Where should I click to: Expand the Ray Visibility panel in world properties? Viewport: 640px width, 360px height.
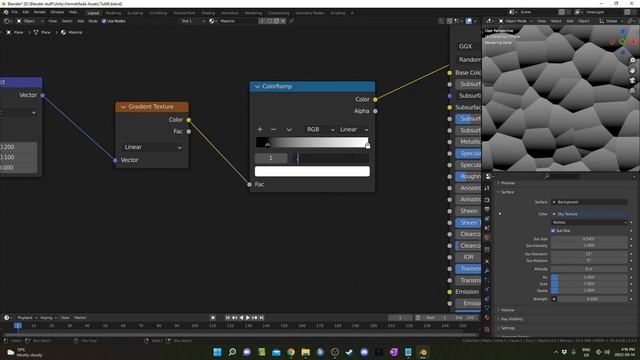[511, 319]
